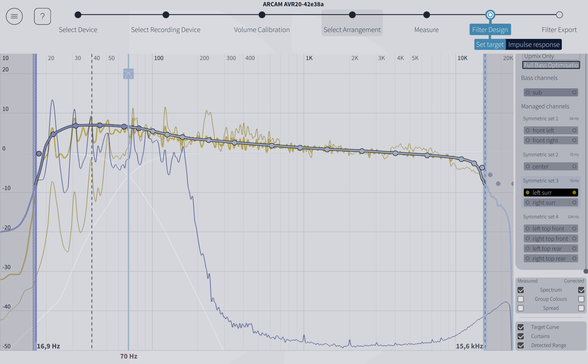Open the help question mark button
Viewport: 588px width, 364px height.
click(42, 16)
